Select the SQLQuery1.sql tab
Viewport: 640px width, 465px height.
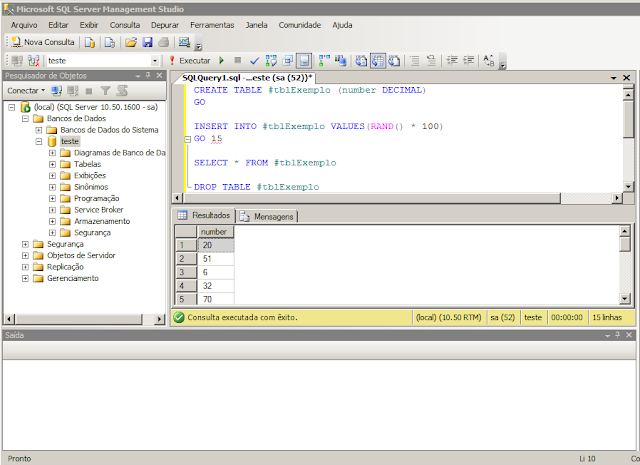247,78
